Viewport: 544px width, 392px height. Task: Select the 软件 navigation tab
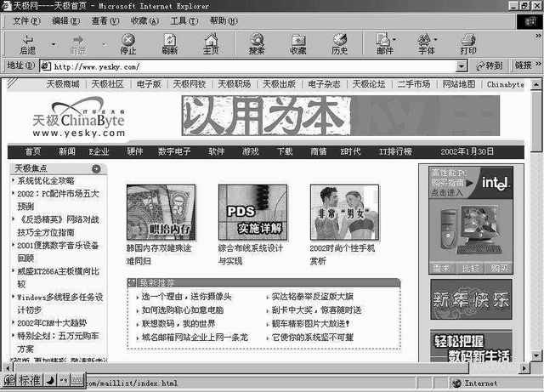[216, 151]
